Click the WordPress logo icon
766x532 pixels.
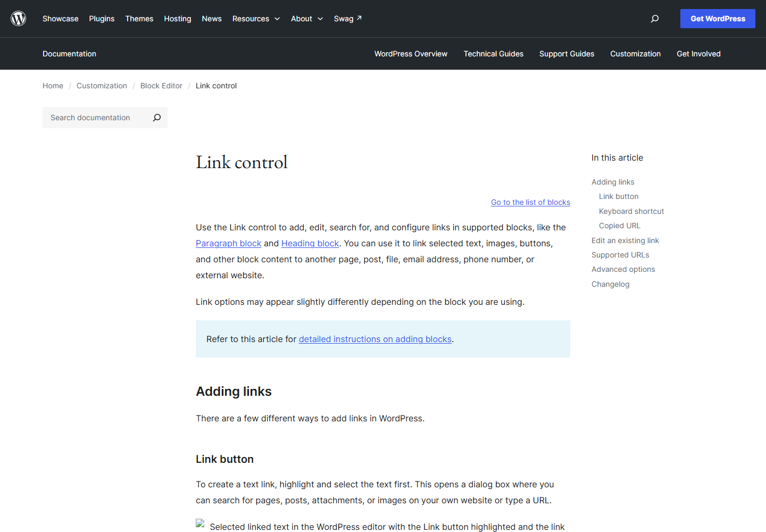click(x=19, y=19)
